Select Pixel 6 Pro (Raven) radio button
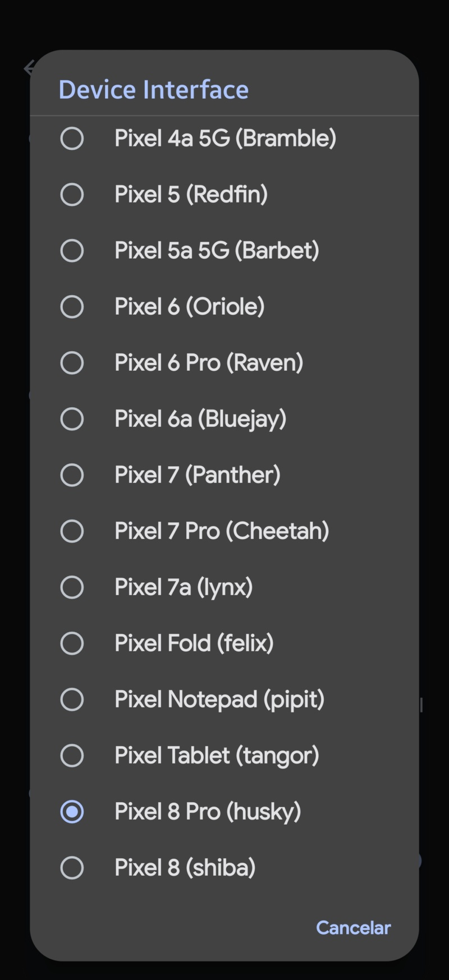The height and width of the screenshot is (980, 449). click(72, 363)
